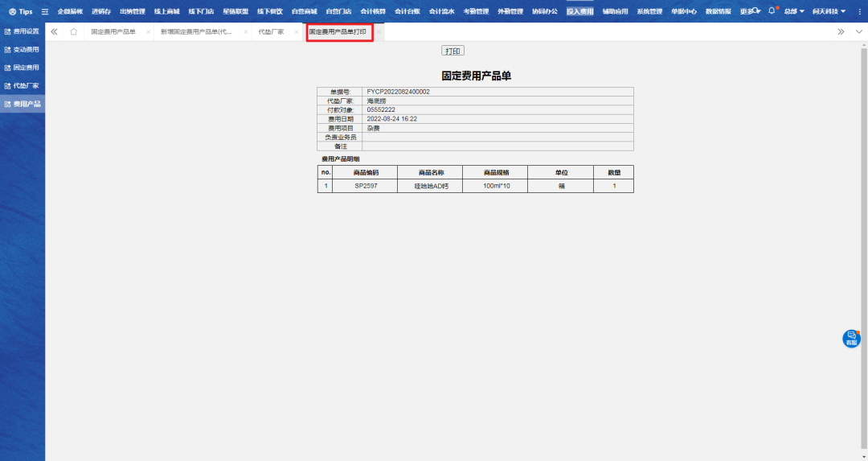
Task: Click the 打印 print button
Action: tap(452, 51)
